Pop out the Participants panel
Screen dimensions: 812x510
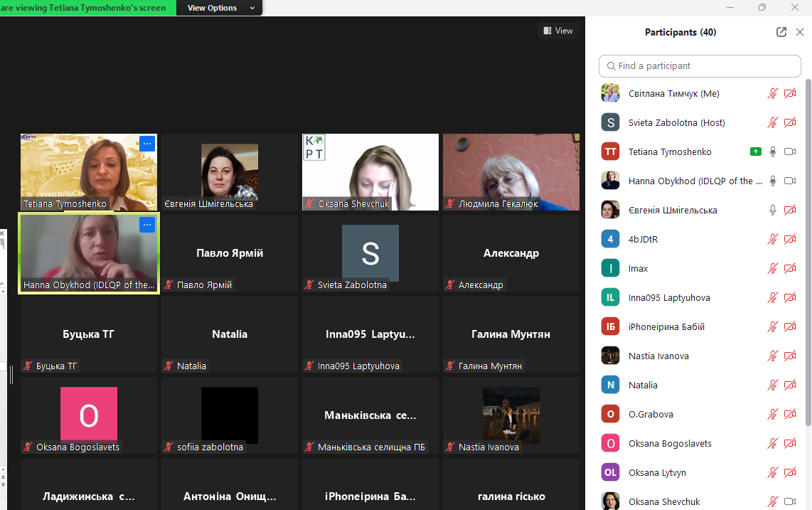point(781,32)
